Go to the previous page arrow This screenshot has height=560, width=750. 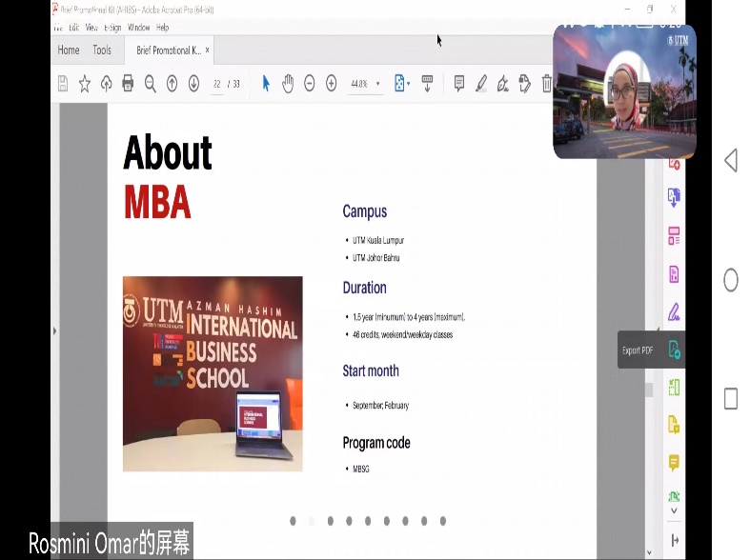[172, 84]
